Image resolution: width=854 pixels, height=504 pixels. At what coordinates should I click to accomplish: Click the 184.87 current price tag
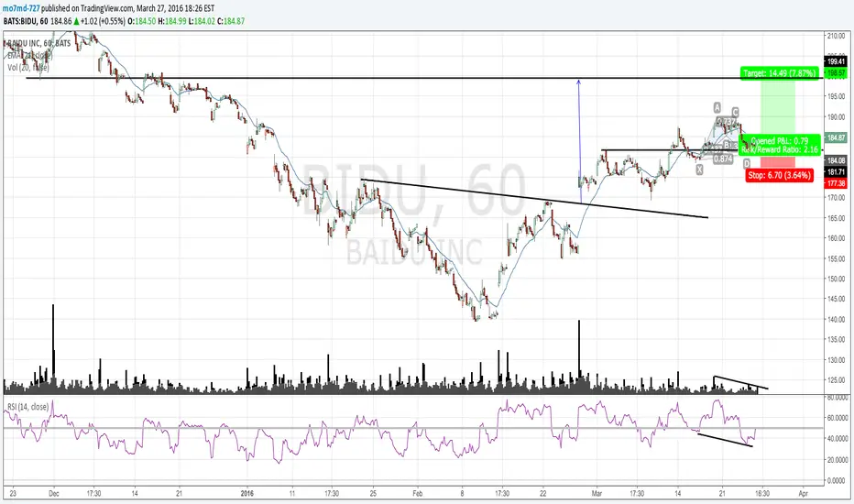tap(836, 137)
